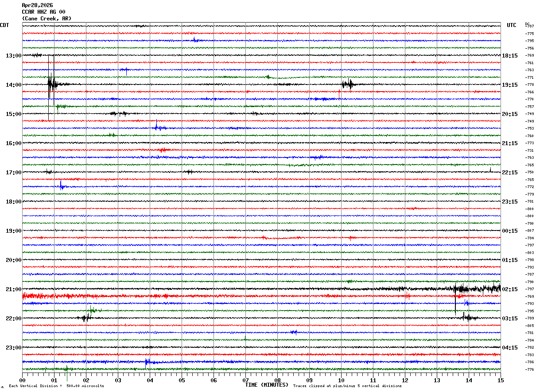
Task: Select minute tick label 09 on time axis
Action: (309, 380)
